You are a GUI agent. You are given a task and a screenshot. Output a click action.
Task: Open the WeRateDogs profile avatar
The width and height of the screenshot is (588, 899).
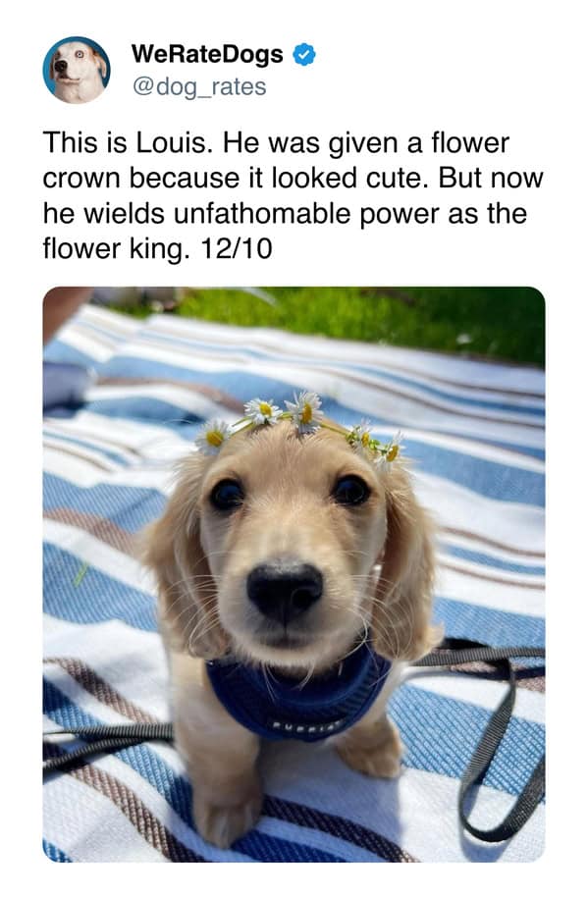77,70
